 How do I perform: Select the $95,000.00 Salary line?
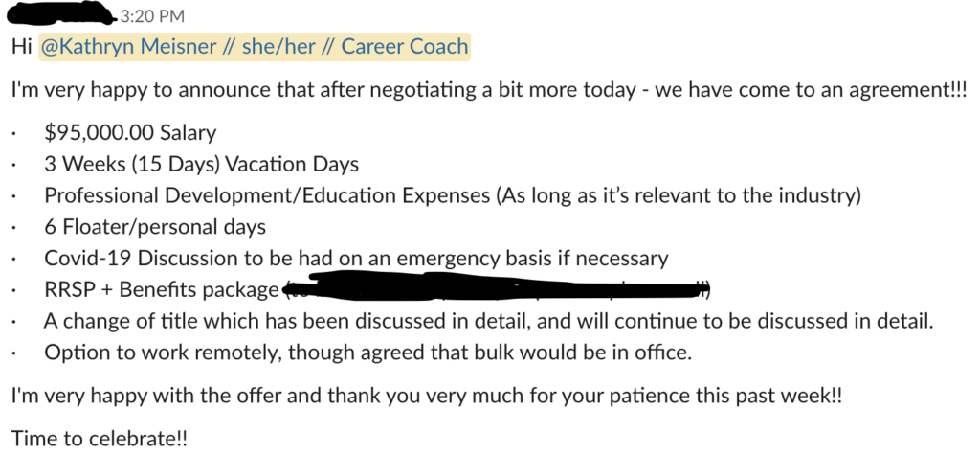(x=130, y=133)
